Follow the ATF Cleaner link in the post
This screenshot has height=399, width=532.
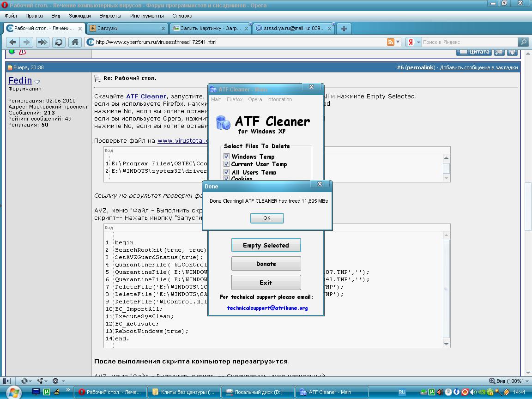point(146,97)
